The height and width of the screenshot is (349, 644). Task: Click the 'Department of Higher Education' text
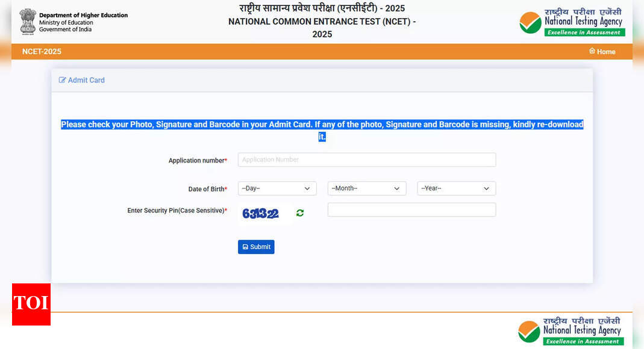83,15
